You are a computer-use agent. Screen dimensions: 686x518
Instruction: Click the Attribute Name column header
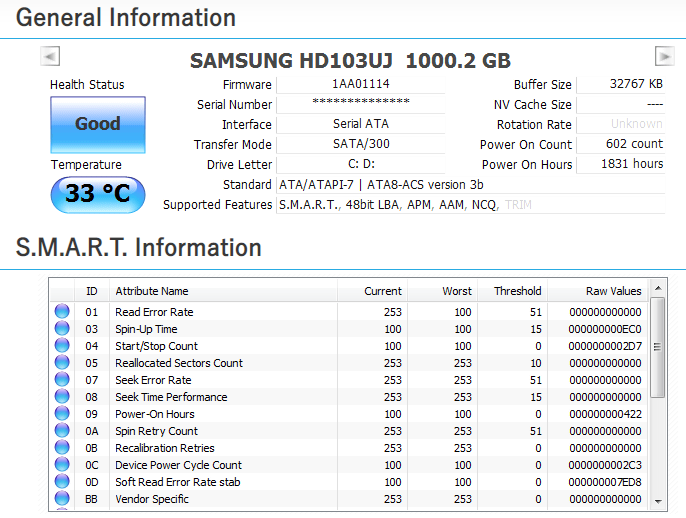point(222,291)
